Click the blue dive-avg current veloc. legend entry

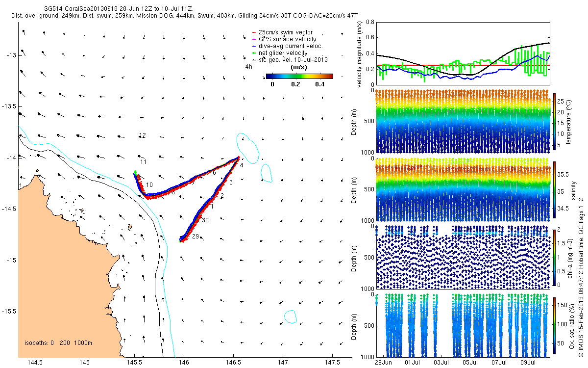coord(287,46)
